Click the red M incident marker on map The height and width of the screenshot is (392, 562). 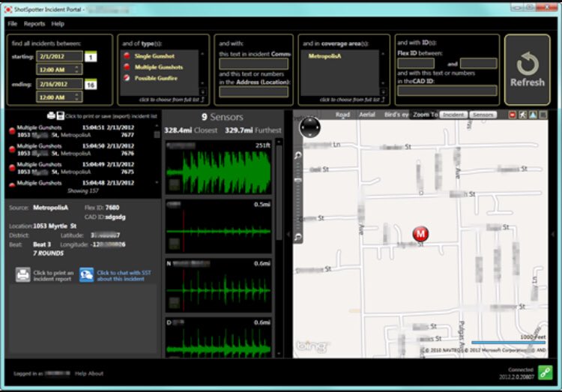(x=420, y=234)
